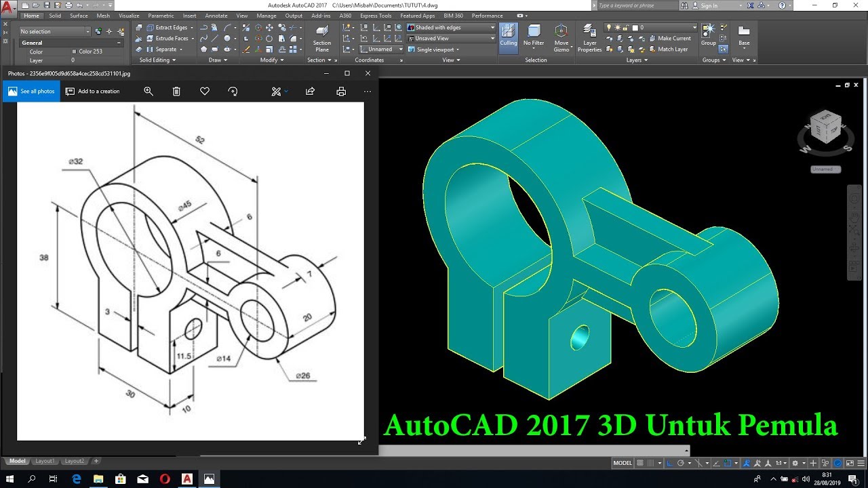Toggle Clean Screen icon in status bar
Viewport: 868px width, 488px height.
click(850, 463)
